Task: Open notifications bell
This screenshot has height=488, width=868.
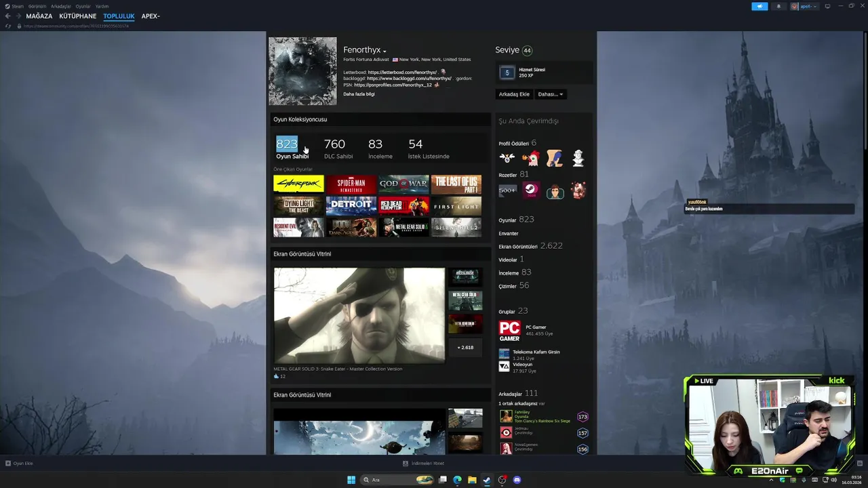Action: pos(778,6)
